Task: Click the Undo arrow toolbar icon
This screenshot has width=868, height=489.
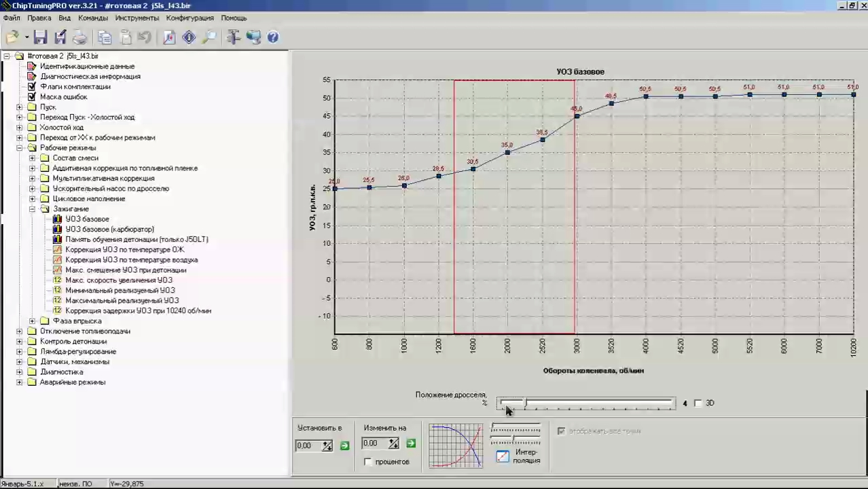Action: (145, 37)
